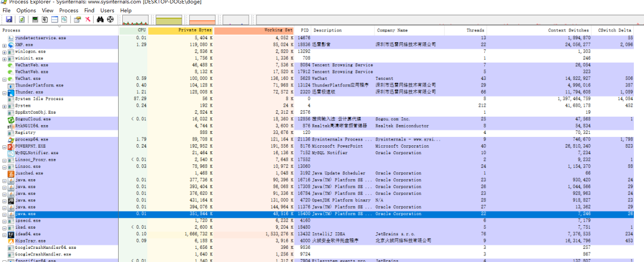Open the View menu
This screenshot has width=644, height=262.
pyautogui.click(x=48, y=10)
